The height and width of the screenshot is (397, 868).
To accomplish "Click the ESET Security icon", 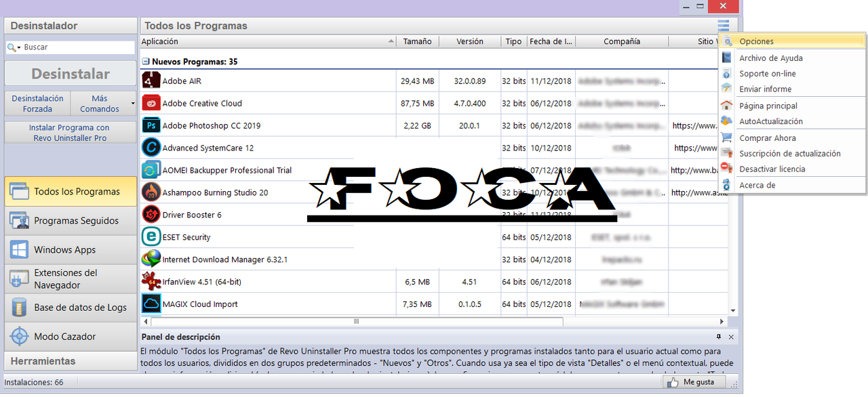I will pyautogui.click(x=151, y=237).
